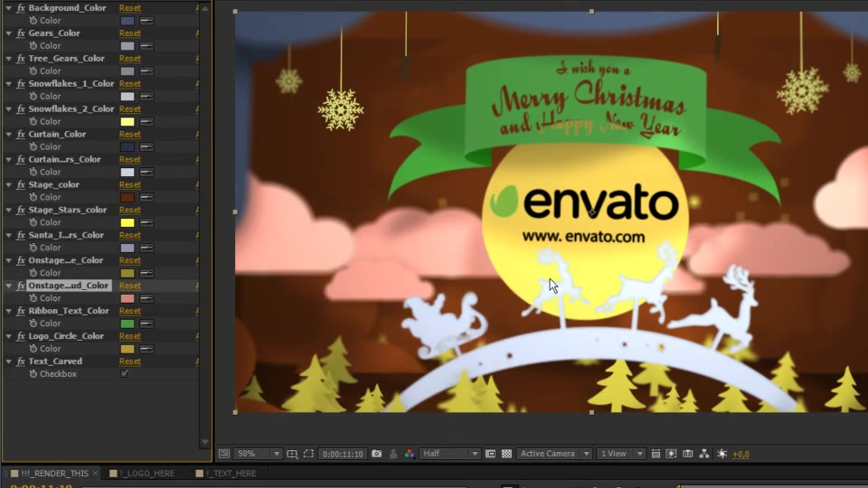Switch to the !!!_RENDER_THIS timeline tab

pyautogui.click(x=54, y=474)
